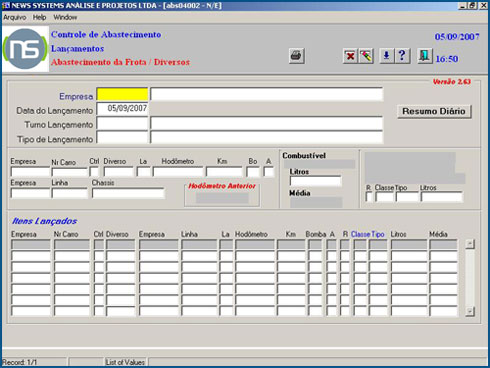Viewport: 490px width, 368px height.
Task: Close the application window
Action: [483, 6]
